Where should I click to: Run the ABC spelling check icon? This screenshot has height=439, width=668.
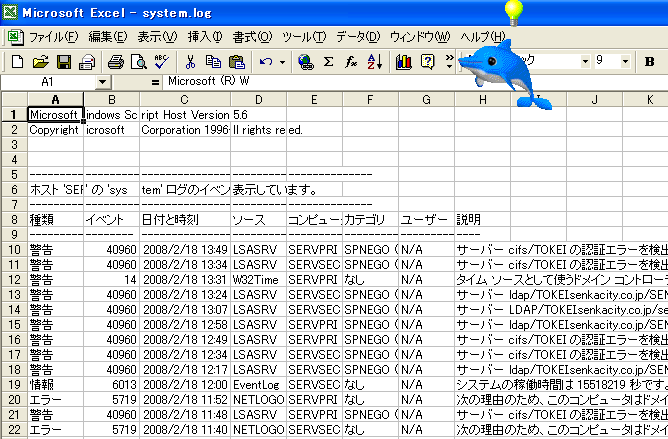point(161,62)
